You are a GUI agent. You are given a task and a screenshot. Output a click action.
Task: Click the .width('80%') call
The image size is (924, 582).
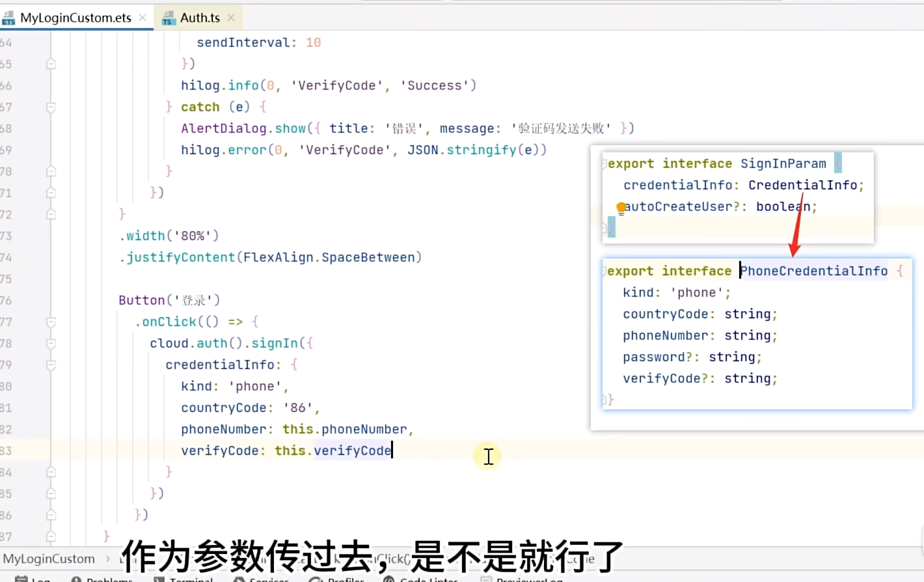(169, 236)
